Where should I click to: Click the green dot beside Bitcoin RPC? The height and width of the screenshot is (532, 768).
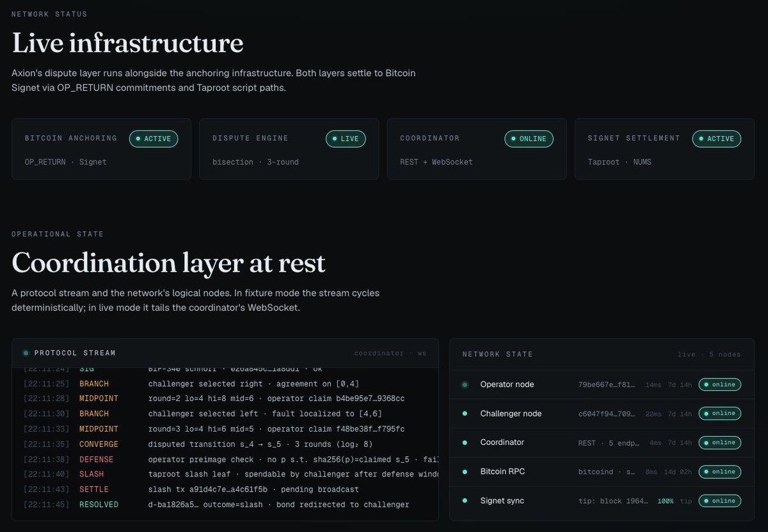click(465, 472)
